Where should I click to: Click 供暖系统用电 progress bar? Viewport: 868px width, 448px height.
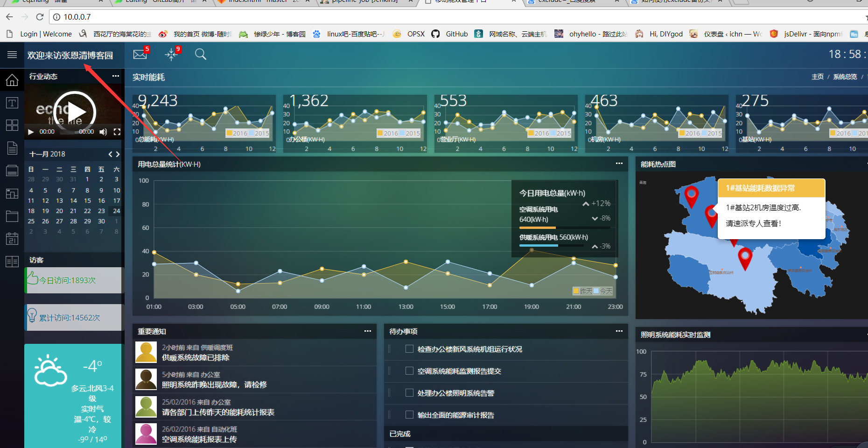[551, 245]
